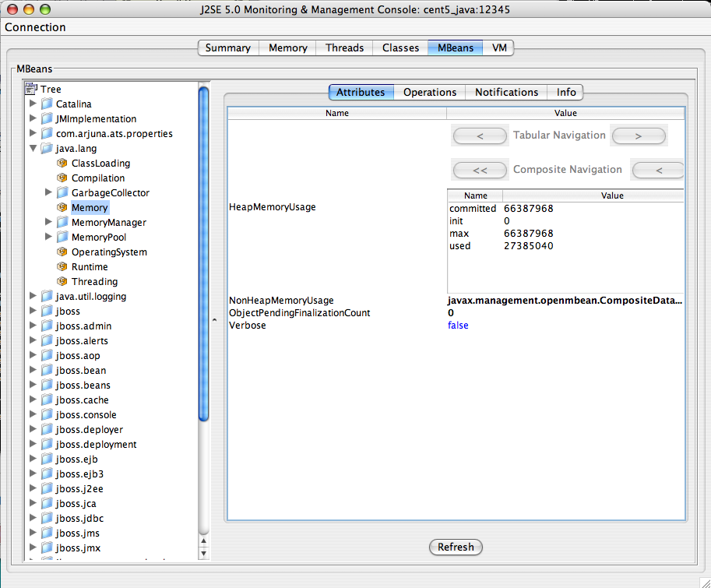The height and width of the screenshot is (588, 711).
Task: Open the Connection menu
Action: pos(35,27)
